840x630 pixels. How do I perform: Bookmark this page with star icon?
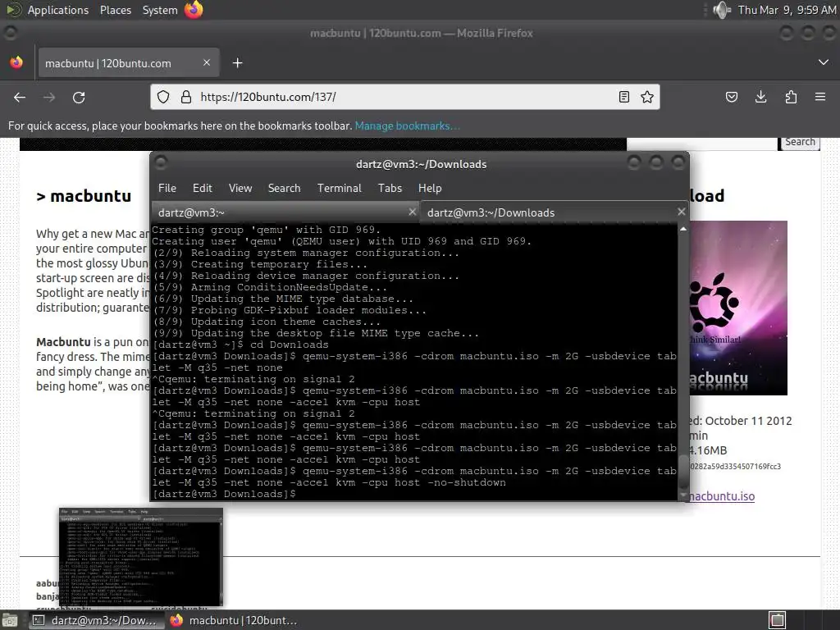[647, 97]
